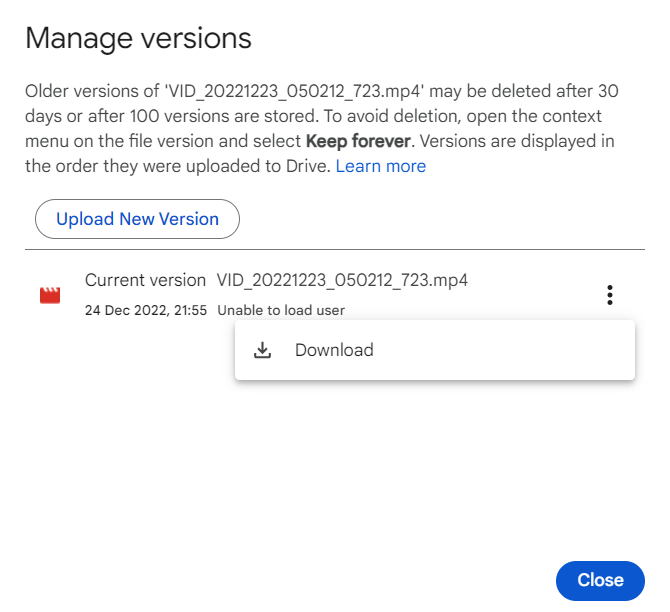Open the three-dot version options menu
Screen dimensions: 670x612
click(610, 295)
